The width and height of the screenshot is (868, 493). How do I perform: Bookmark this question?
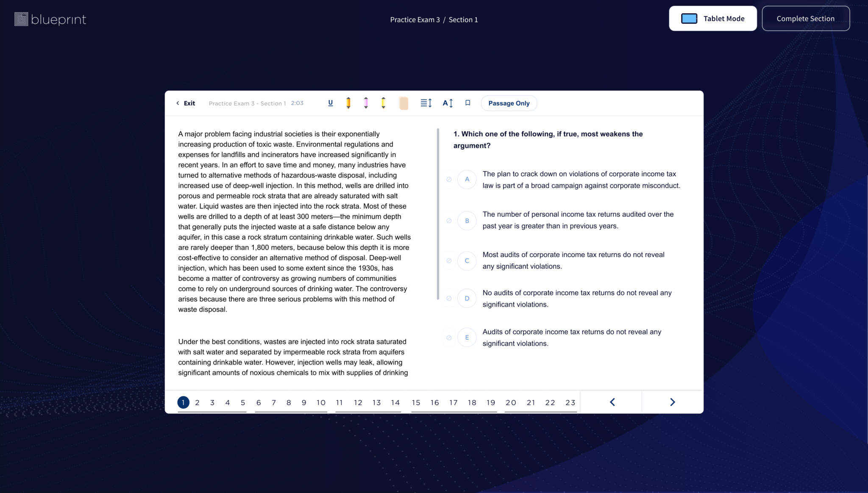[468, 103]
